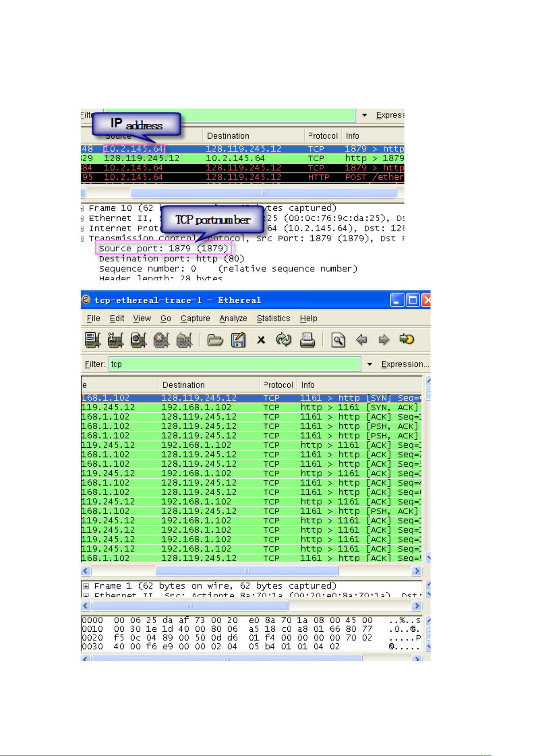
Task: Go back in packet history arrow
Action: tap(361, 340)
